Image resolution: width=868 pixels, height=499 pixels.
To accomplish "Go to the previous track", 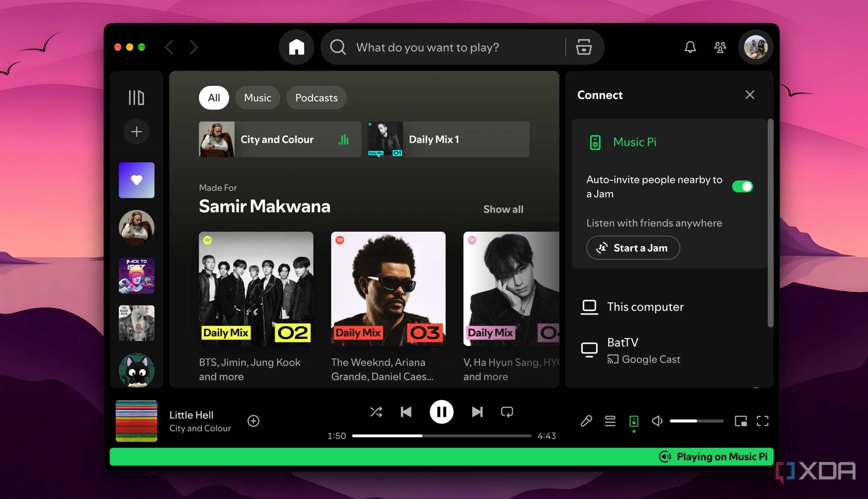I will (406, 412).
